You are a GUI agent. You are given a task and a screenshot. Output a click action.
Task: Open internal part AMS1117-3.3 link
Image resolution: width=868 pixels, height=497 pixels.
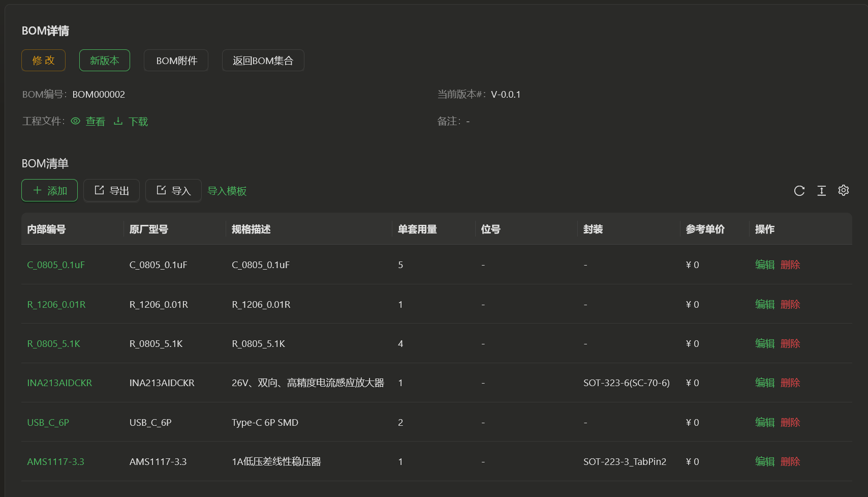point(56,461)
